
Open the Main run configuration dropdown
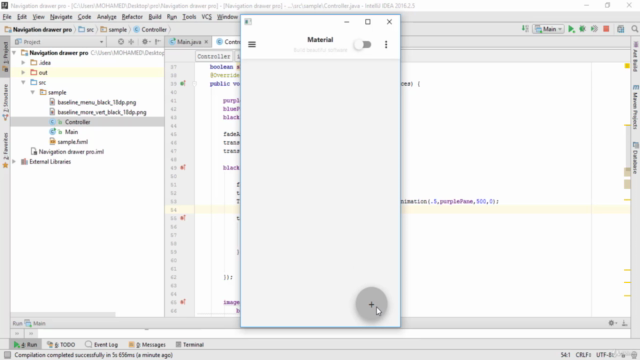pos(549,29)
